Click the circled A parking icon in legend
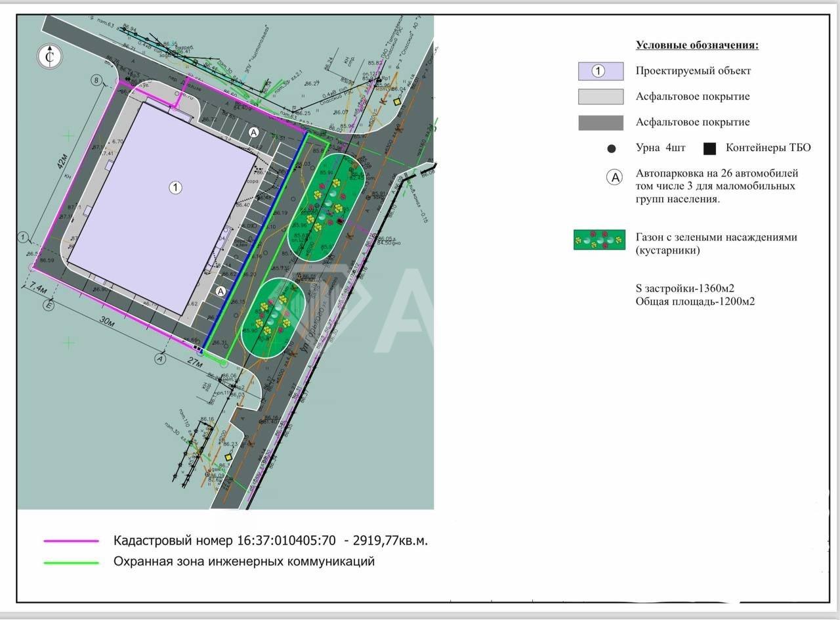This screenshot has height=620, width=840. [614, 177]
